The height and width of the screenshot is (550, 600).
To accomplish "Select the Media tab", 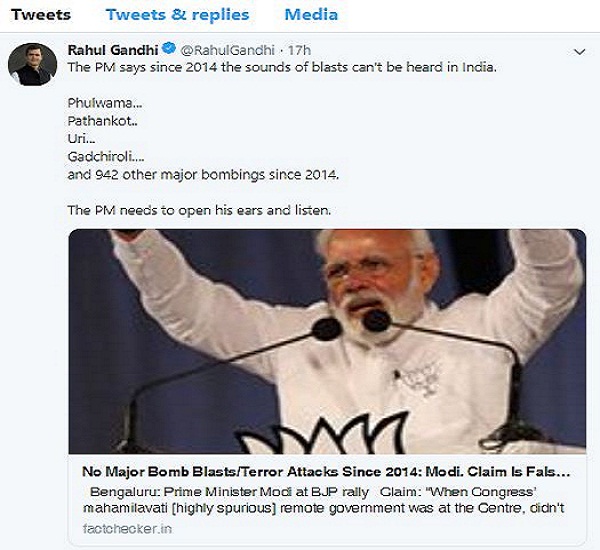I will pyautogui.click(x=310, y=15).
